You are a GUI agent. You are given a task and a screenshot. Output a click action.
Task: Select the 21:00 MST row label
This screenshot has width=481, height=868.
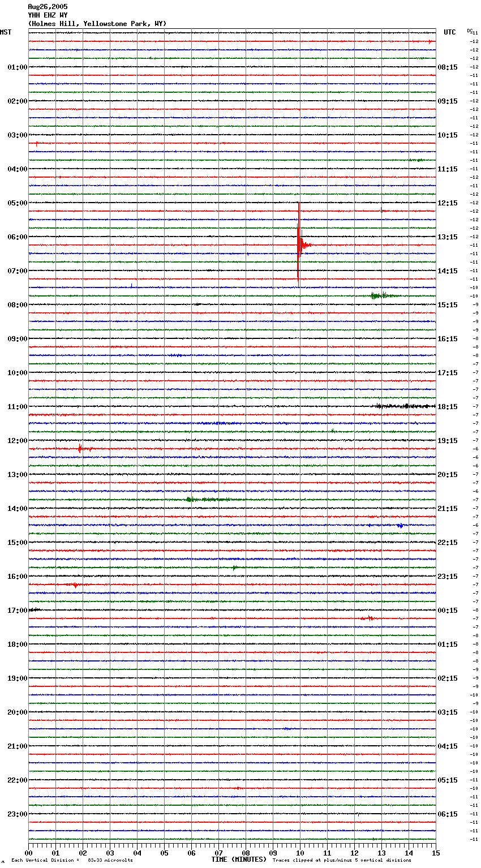[18, 746]
